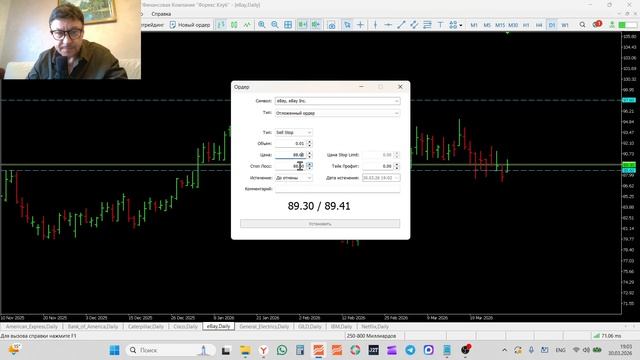Switch to M5 timeframe
The image size is (640, 360).
[x=487, y=25]
